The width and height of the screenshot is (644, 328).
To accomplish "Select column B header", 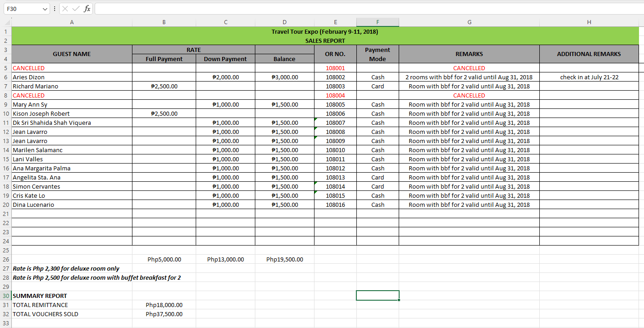I will click(x=164, y=22).
